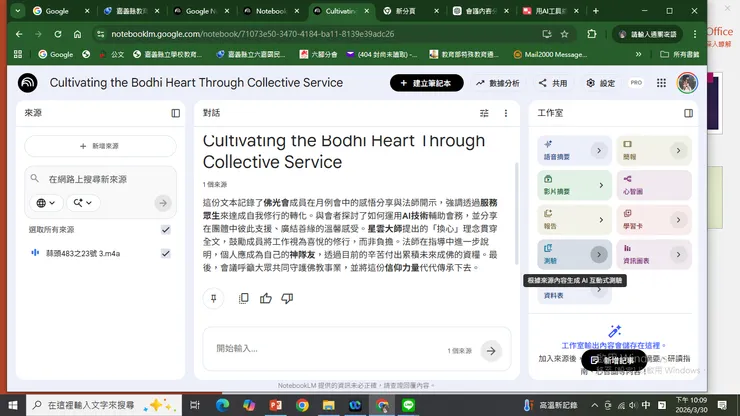Open the Chrome extensions puzzle icon

(592, 34)
